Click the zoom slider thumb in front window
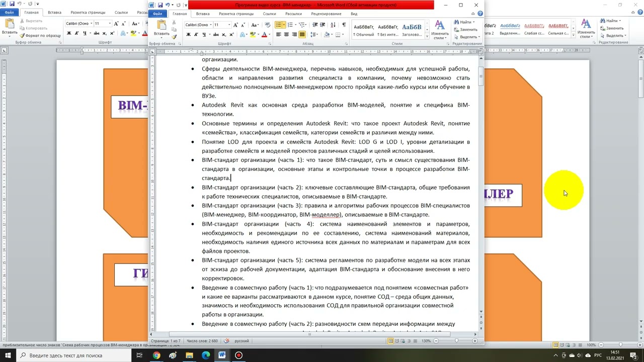 [x=456, y=341]
